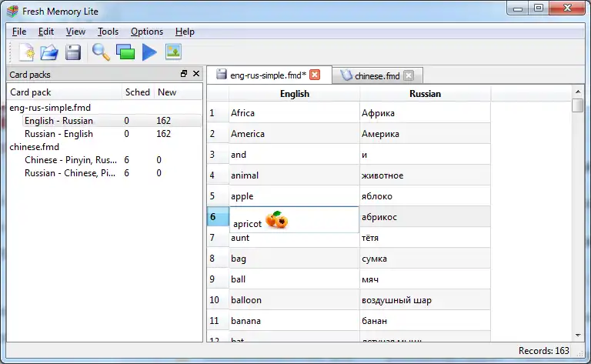Click the New column header
591x364 pixels.
178,92
